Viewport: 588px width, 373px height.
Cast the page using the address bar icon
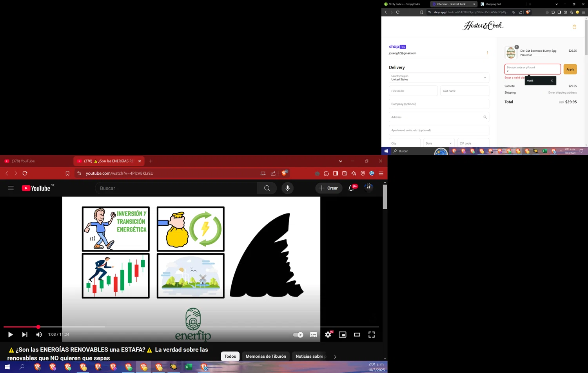tap(263, 173)
